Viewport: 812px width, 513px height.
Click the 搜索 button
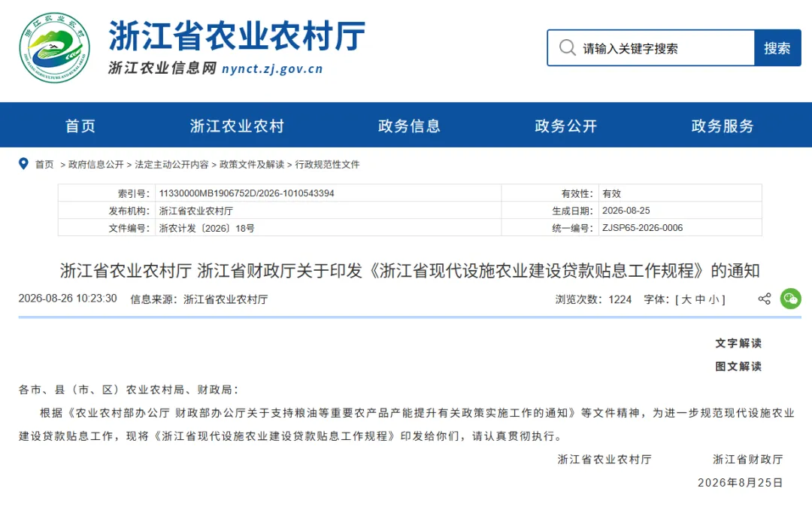point(777,47)
